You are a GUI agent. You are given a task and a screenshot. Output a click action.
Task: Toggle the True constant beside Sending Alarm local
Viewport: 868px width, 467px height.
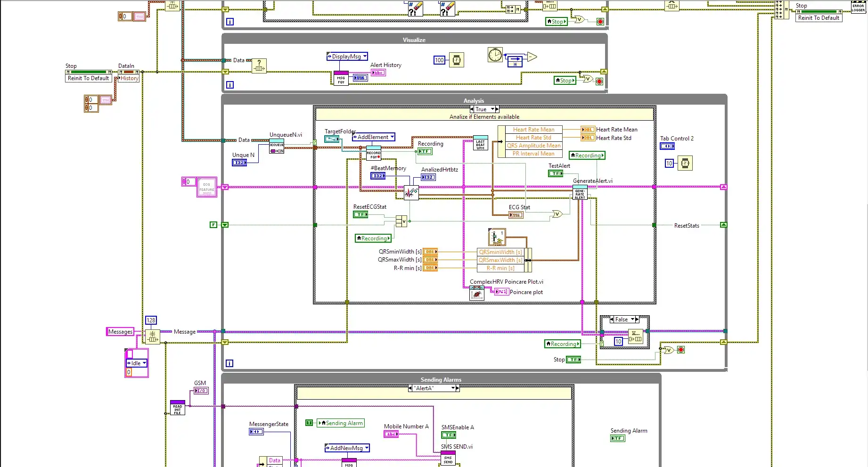(x=309, y=423)
